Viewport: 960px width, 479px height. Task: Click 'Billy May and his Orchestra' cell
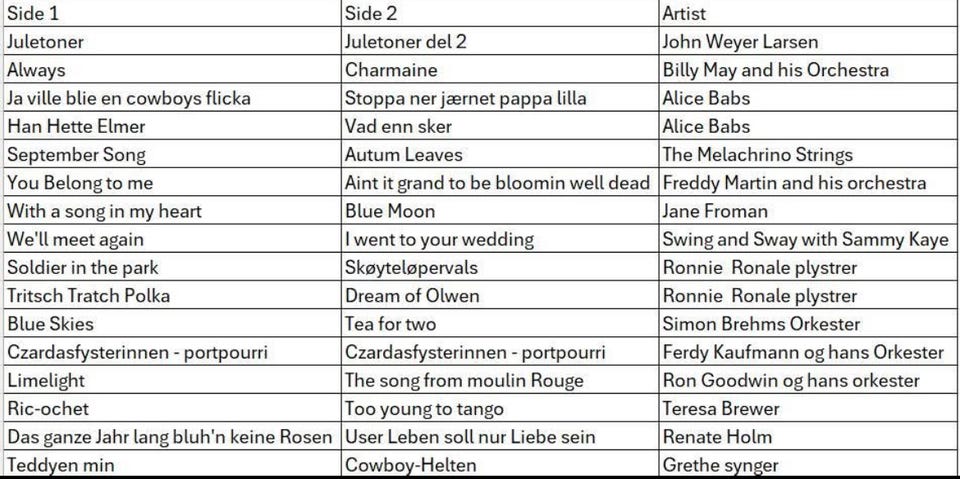808,69
